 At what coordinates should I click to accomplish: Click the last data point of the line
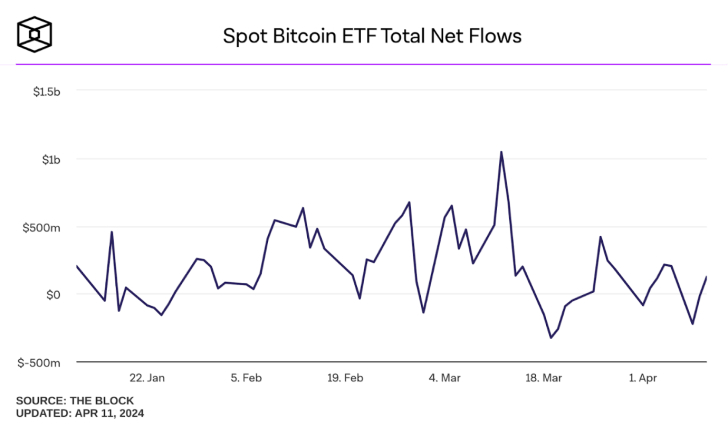706,277
